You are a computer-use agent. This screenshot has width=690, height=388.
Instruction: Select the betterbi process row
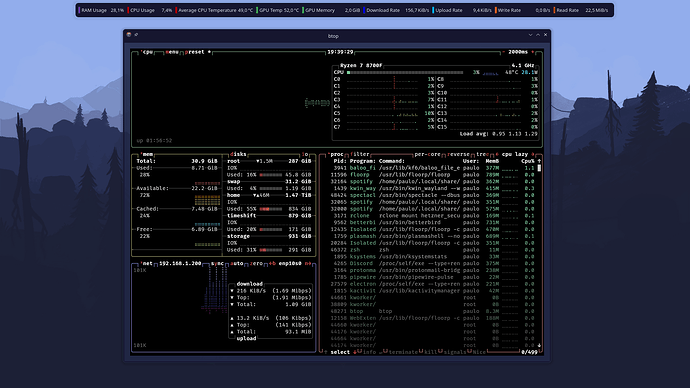coord(433,222)
